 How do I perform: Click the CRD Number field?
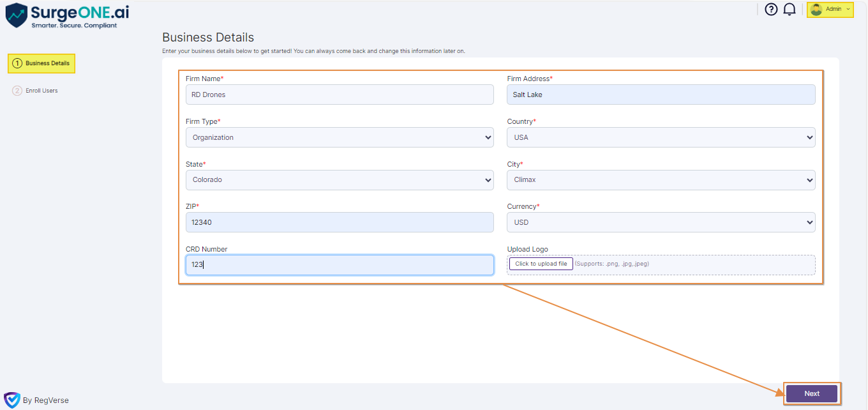(339, 264)
